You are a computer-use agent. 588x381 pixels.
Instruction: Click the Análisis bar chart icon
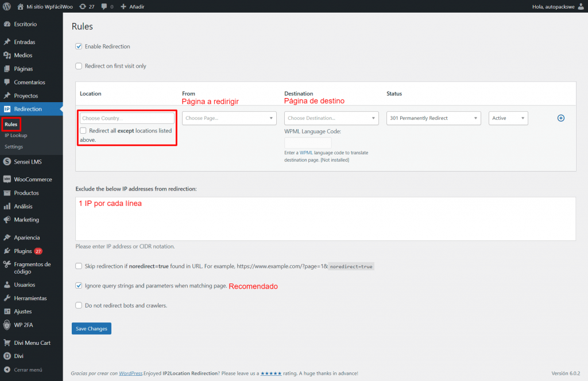coord(7,207)
